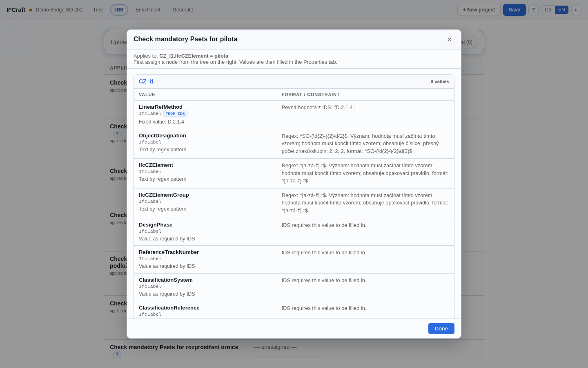This screenshot has height=368, width=588.
Task: Click the Pevná hodnota z IDS constraint
Action: point(318,108)
